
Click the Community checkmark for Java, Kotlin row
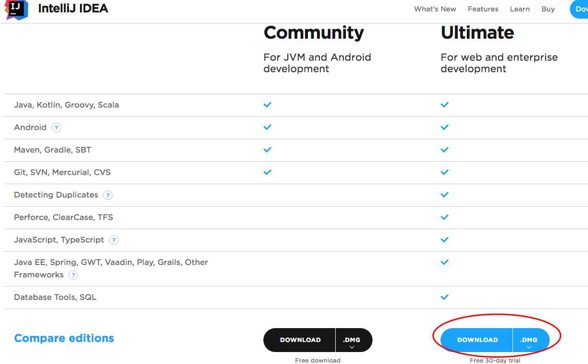tap(267, 105)
